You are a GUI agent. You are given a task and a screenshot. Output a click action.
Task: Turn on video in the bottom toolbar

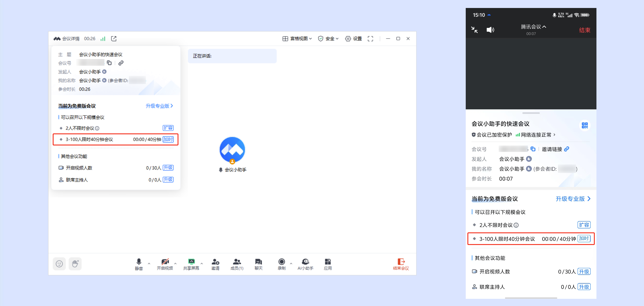(165, 264)
